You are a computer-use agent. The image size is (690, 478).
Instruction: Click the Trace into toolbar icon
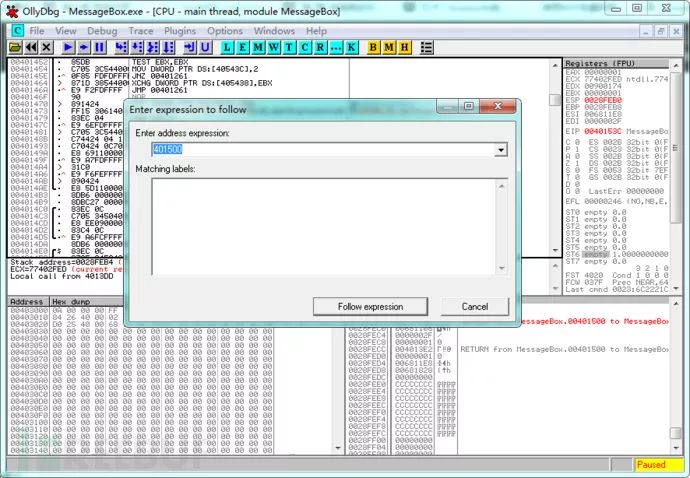pyautogui.click(x=153, y=47)
